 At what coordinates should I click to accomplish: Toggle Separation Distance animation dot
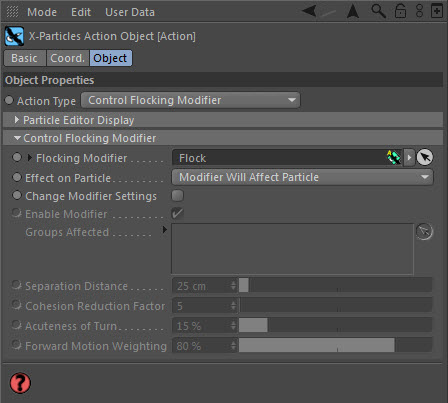coord(17,285)
